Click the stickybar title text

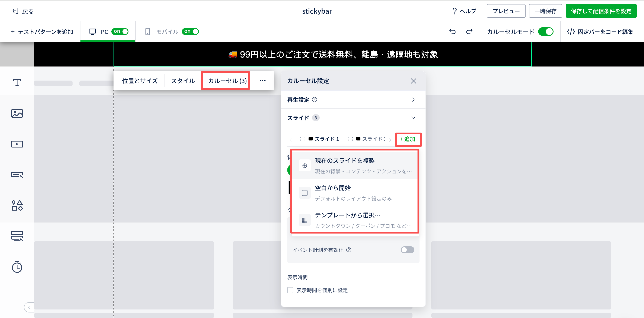(317, 11)
